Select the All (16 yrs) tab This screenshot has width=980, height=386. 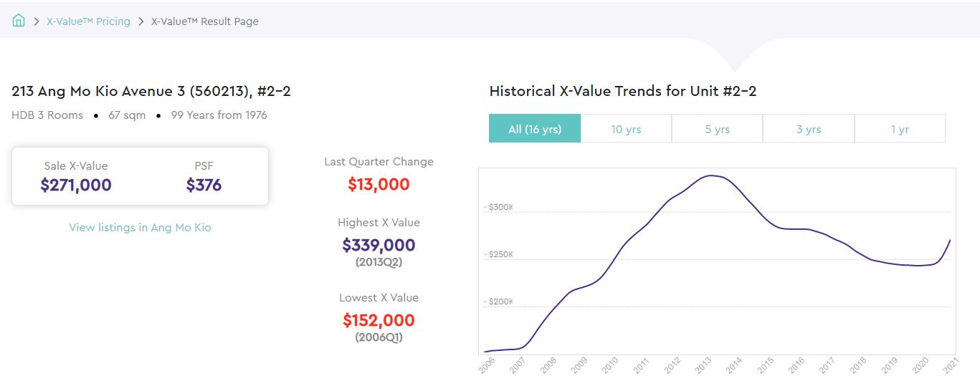[x=534, y=129]
